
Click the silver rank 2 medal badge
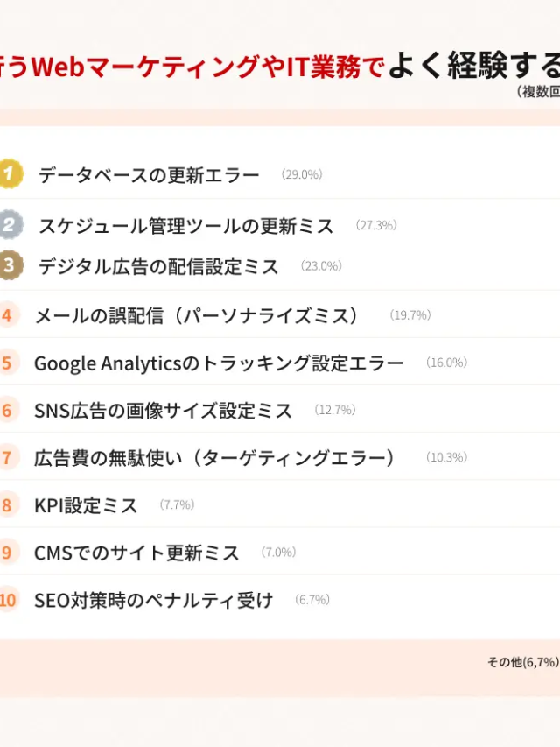9,225
